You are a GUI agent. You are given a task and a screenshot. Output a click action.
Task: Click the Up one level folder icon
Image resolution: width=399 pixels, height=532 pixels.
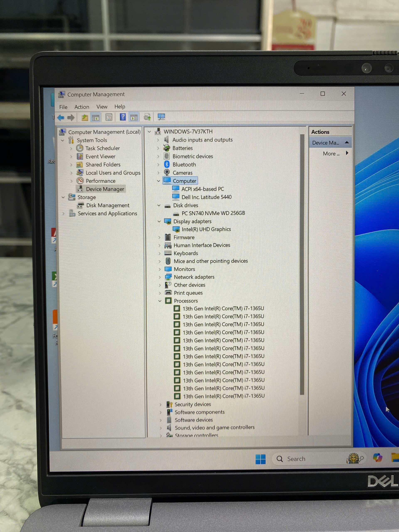tap(84, 118)
